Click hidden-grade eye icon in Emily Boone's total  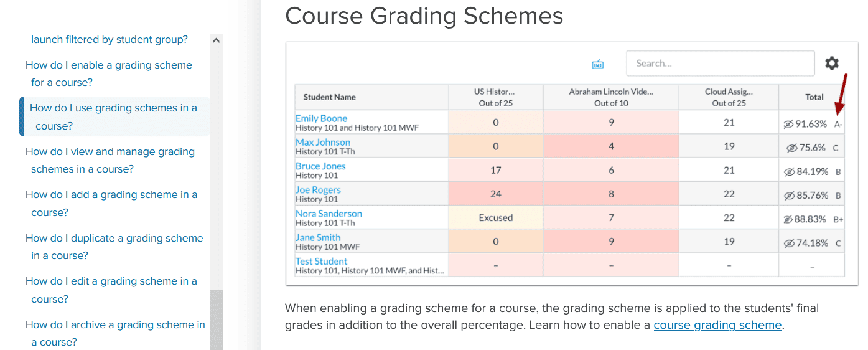788,124
